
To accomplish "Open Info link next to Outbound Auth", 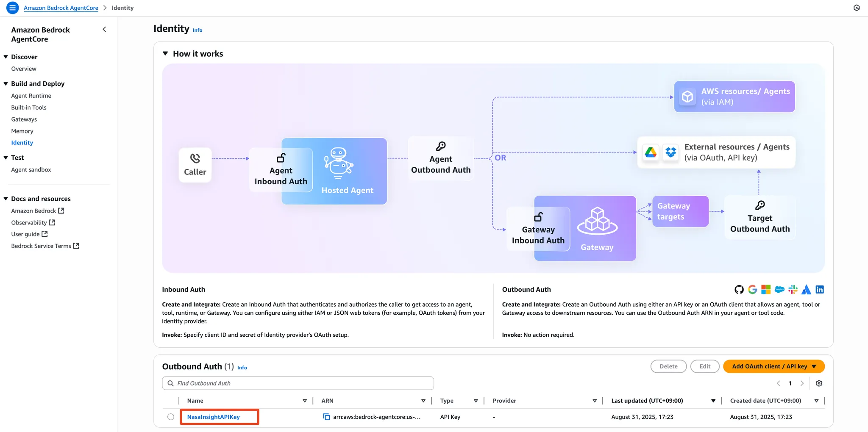I will click(242, 368).
